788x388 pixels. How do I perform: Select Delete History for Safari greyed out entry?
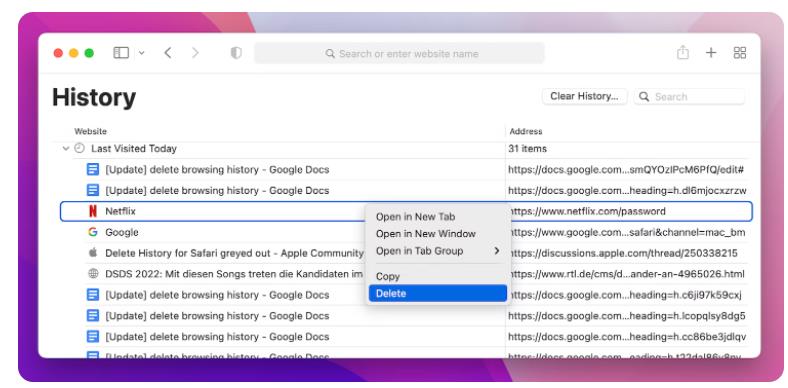tap(234, 253)
